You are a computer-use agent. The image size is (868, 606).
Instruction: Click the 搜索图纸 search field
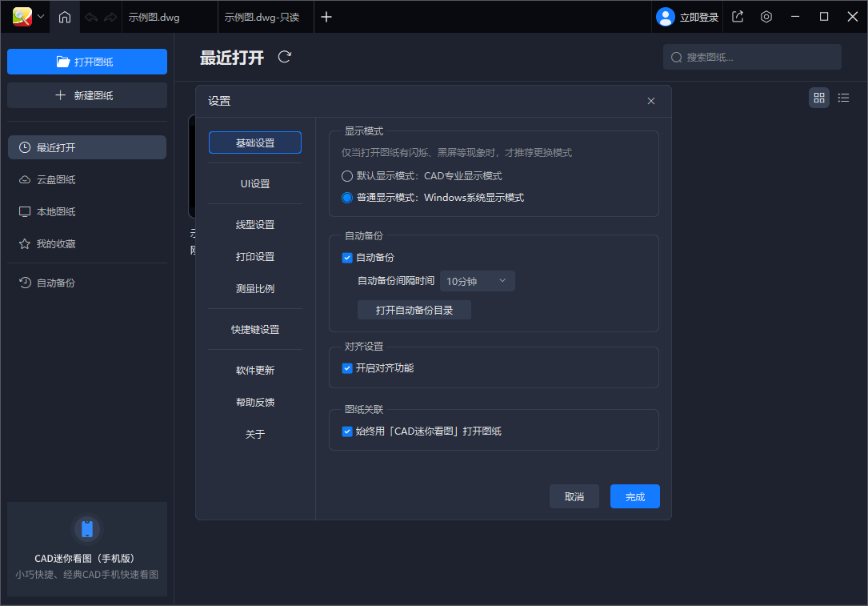click(752, 57)
